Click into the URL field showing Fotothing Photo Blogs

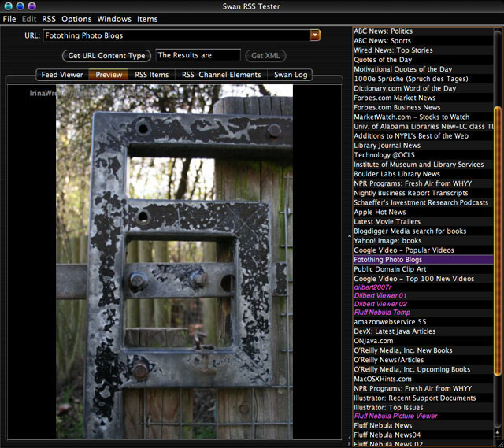(176, 35)
